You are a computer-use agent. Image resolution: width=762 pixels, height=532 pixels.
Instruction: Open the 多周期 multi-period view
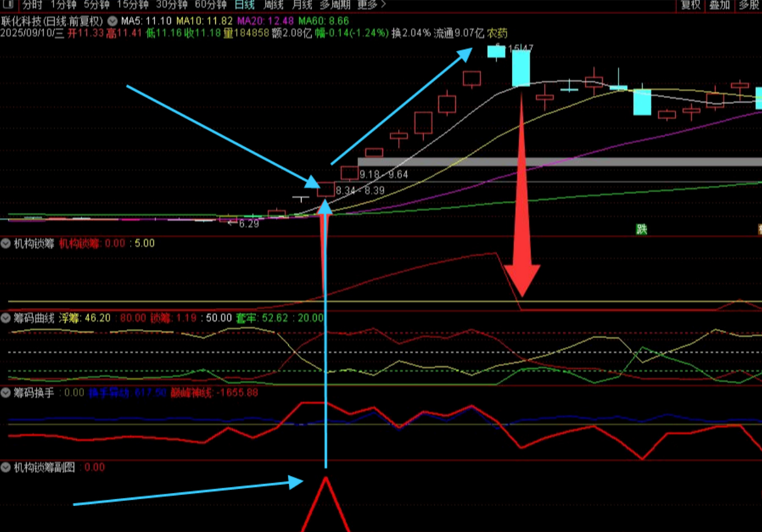tap(336, 5)
